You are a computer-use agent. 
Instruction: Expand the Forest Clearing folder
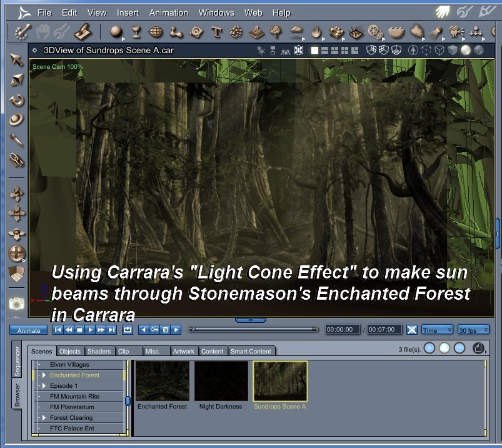44,417
